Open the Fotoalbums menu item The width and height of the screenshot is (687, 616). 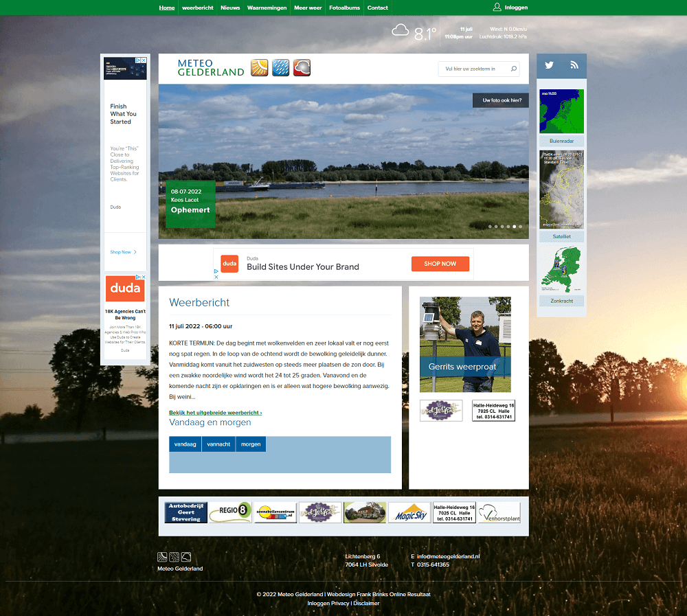point(344,8)
